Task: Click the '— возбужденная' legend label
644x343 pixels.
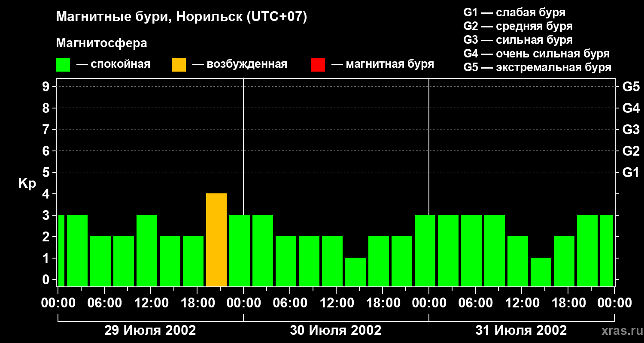Action: 240,65
